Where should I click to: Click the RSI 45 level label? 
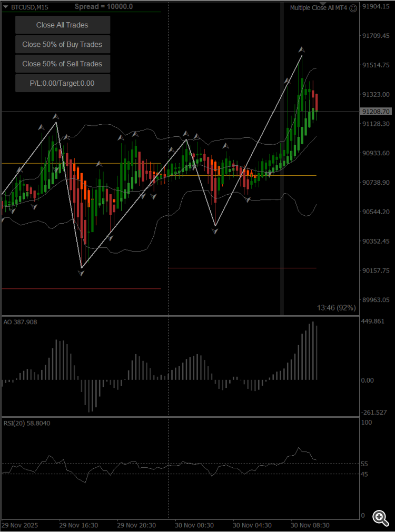point(364,474)
